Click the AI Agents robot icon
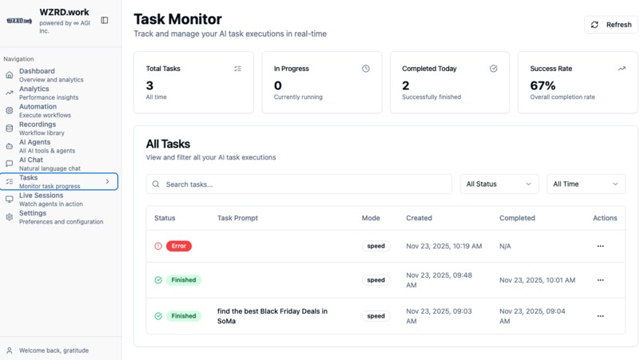 click(x=10, y=146)
